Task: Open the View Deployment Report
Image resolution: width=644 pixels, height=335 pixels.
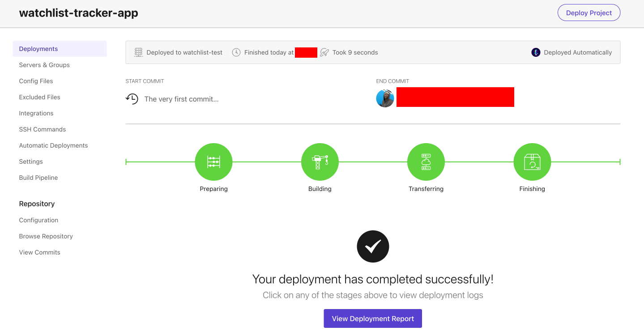Action: tap(372, 318)
